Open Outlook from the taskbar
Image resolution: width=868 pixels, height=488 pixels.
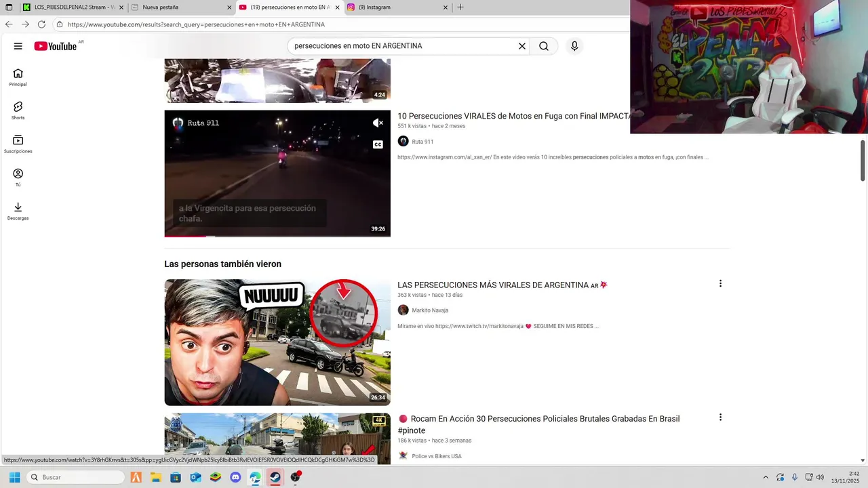point(195,477)
